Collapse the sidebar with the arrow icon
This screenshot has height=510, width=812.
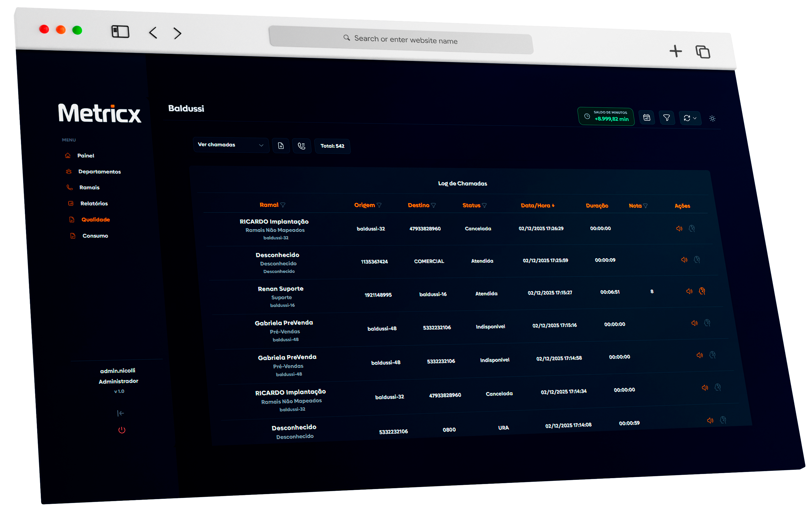121,413
